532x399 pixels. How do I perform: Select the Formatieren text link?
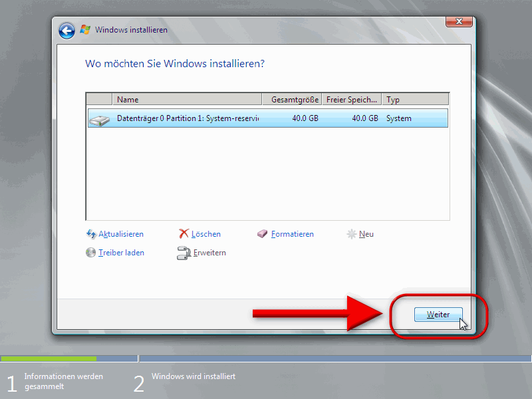point(293,234)
